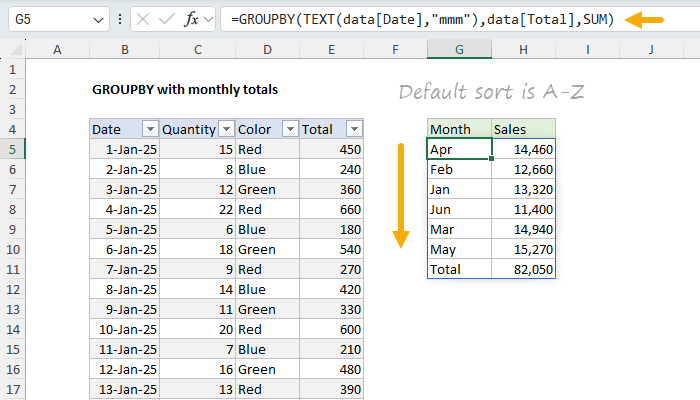Expand the function list arrow beside fx
The image size is (700, 400).
208,20
